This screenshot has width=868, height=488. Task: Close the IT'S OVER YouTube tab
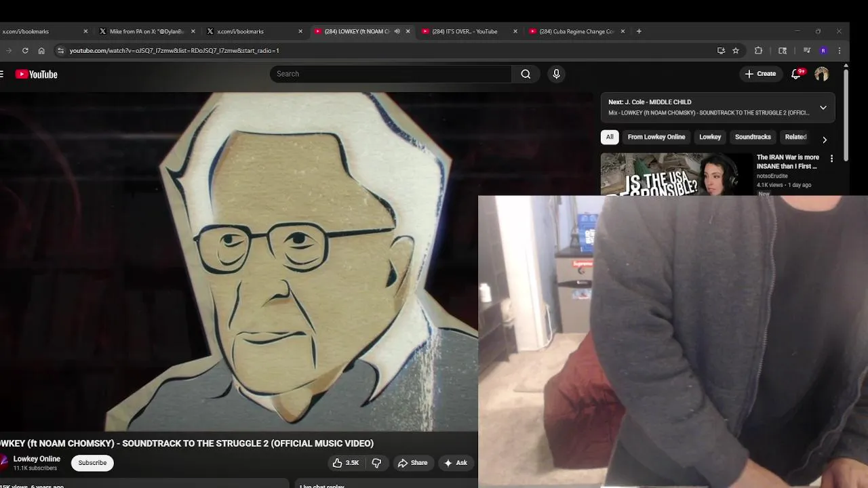point(515,31)
